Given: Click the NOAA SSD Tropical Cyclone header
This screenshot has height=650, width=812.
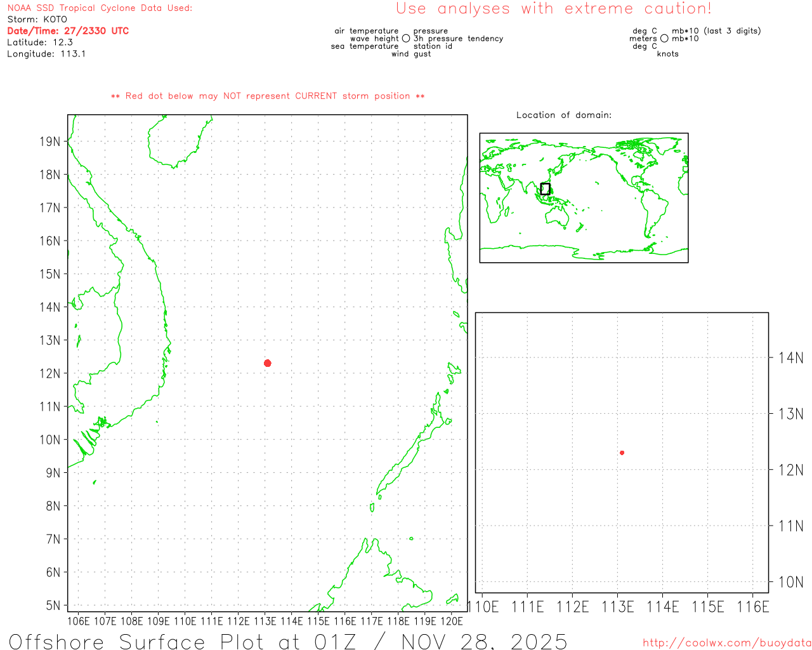Looking at the screenshot, I should (100, 8).
